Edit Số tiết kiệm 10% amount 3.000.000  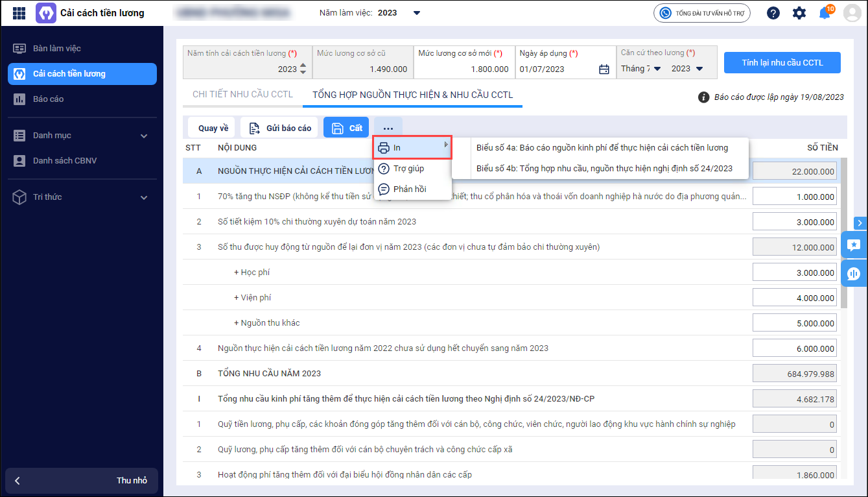tap(795, 222)
